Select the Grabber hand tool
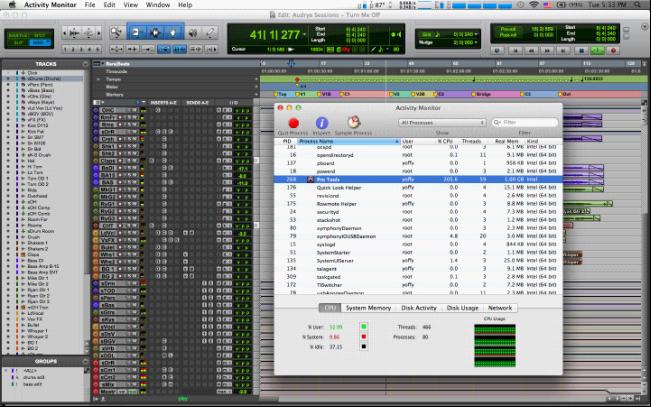Viewport: 651px width, 407px height. click(174, 32)
